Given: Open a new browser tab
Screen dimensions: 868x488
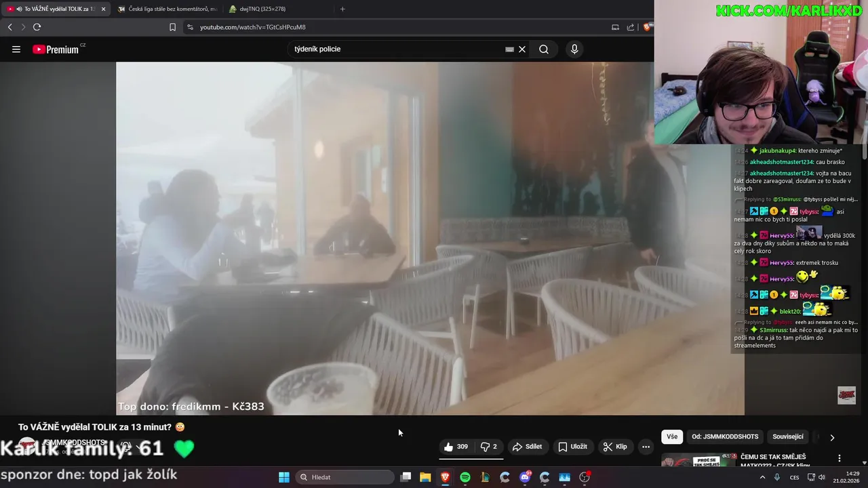Looking at the screenshot, I should pos(342,9).
